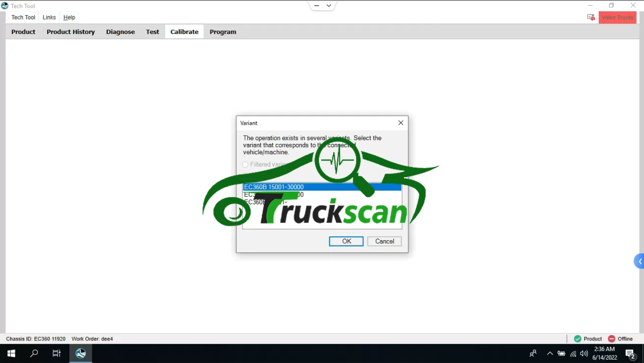Image resolution: width=644 pixels, height=363 pixels.
Task: Select the Filtered variants radio button
Action: pyautogui.click(x=245, y=165)
